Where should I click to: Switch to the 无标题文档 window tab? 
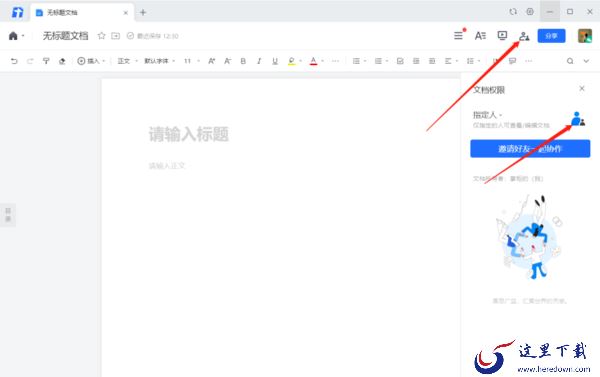point(82,13)
